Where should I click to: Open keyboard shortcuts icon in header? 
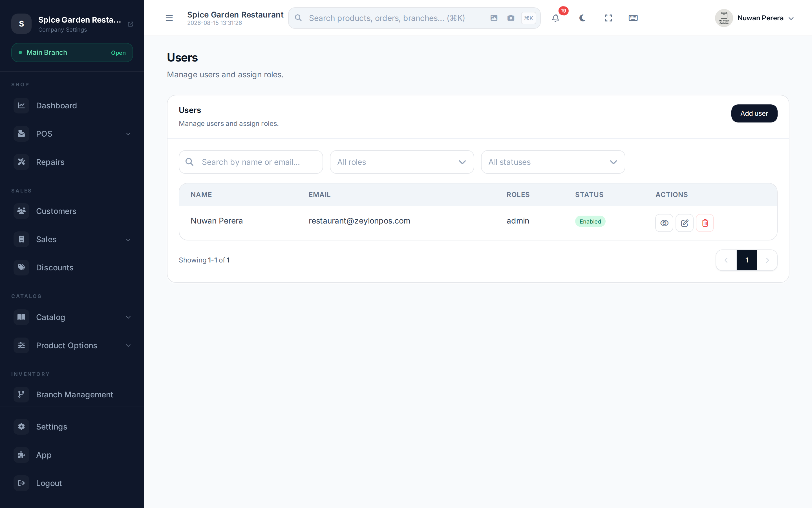(x=633, y=18)
